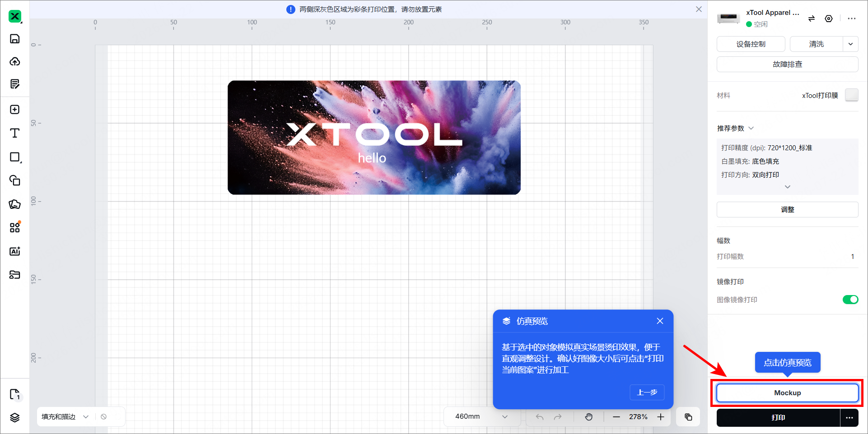Click the insert image plus icon
Screen dimensions: 868x434
15,110
